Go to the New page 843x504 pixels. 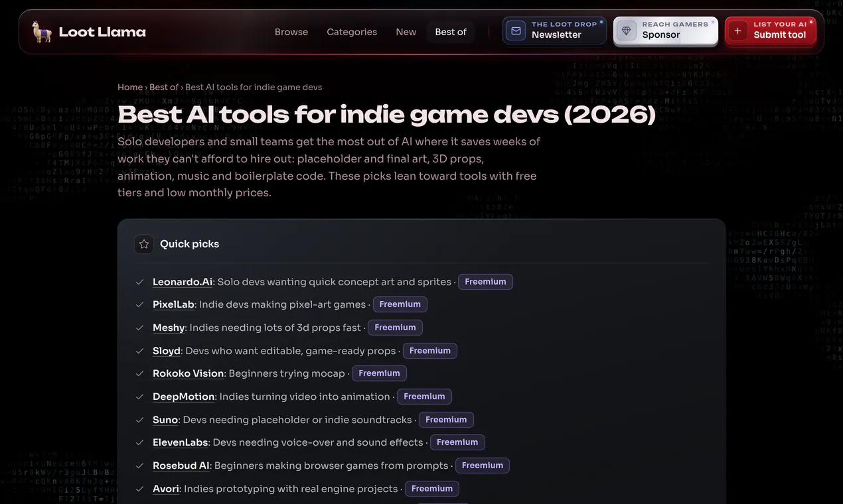[406, 32]
